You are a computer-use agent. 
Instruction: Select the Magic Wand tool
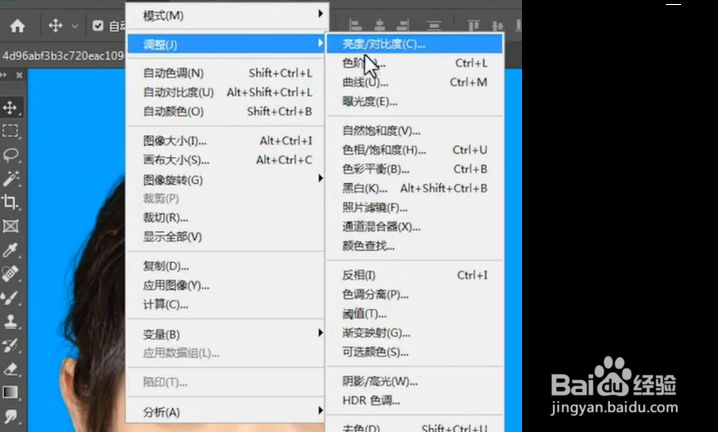tap(11, 179)
